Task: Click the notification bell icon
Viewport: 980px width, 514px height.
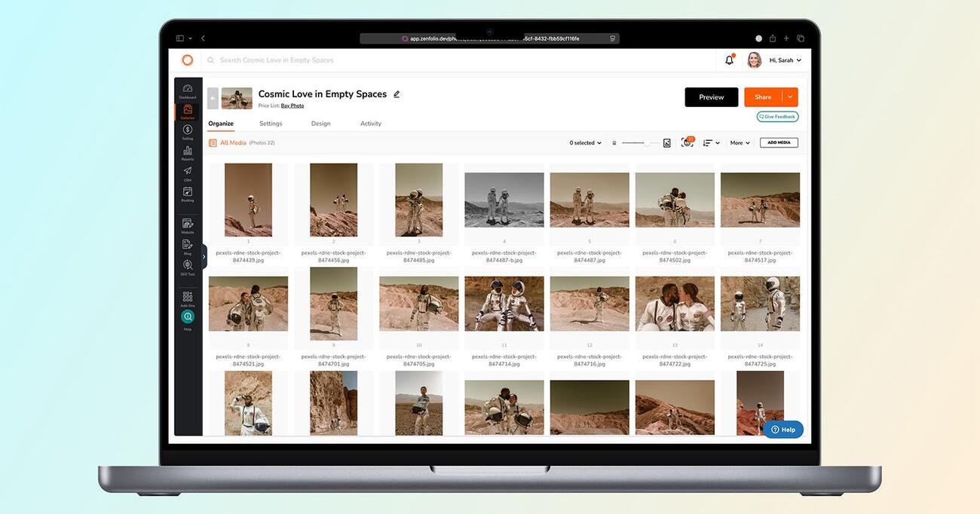Action: [x=729, y=60]
